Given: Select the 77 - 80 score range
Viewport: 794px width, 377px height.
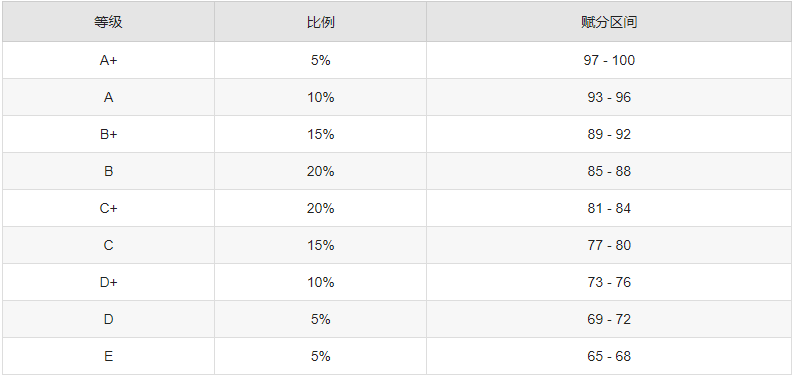Looking at the screenshot, I should [609, 245].
